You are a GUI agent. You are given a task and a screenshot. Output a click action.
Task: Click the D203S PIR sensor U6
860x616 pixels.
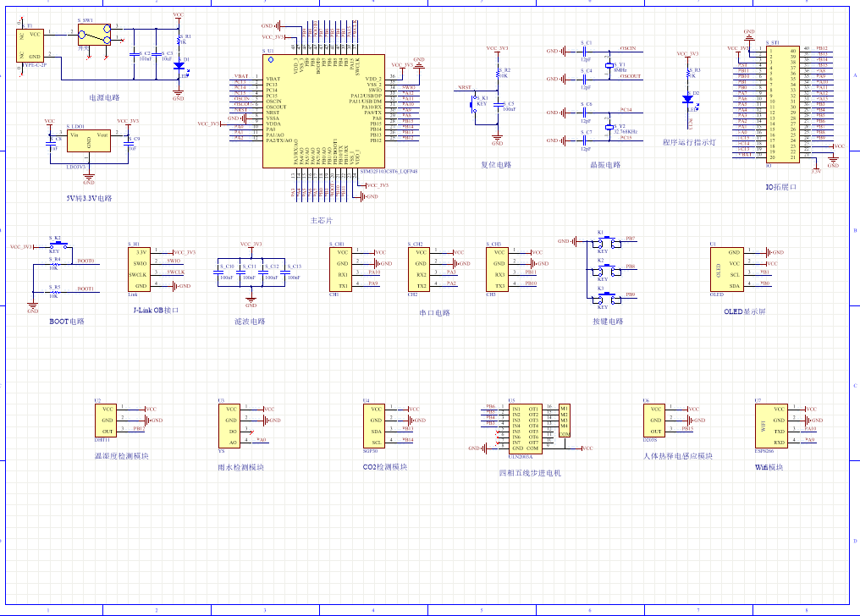(x=654, y=420)
